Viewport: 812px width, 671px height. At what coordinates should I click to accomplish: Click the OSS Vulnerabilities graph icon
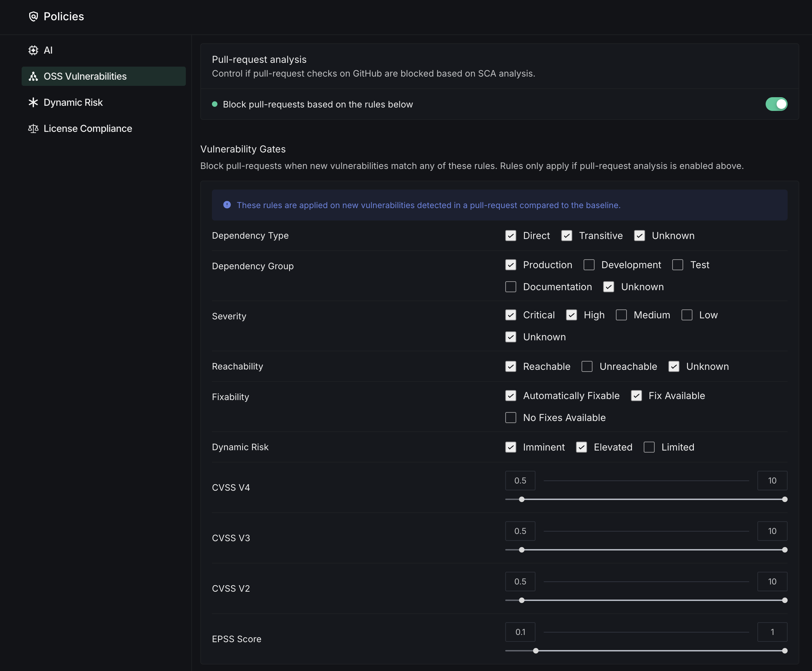tap(33, 76)
